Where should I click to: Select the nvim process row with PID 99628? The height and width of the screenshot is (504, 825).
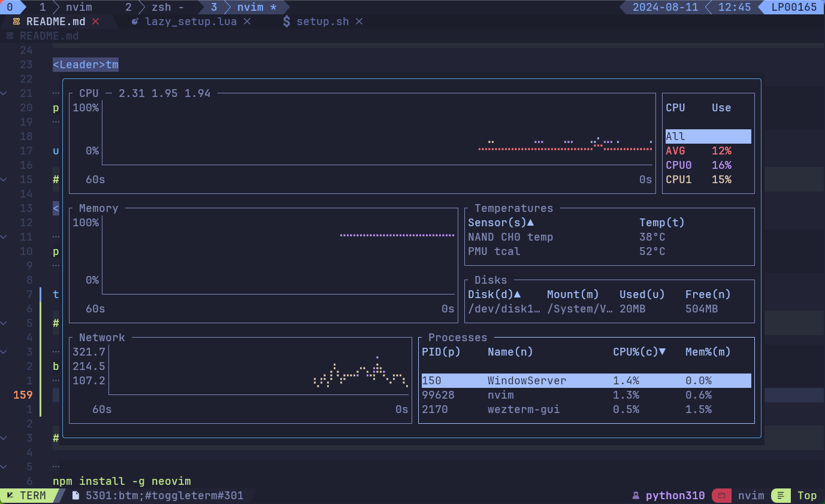[x=587, y=395]
